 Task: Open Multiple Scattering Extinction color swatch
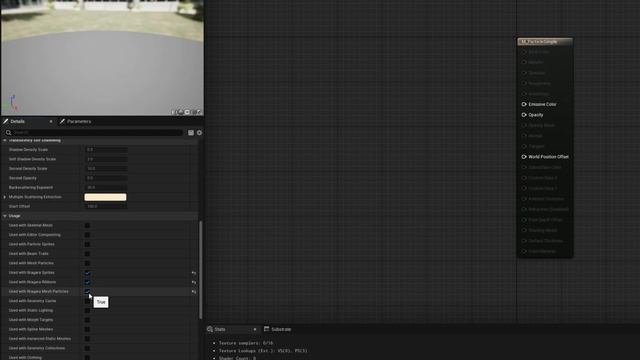coord(105,197)
